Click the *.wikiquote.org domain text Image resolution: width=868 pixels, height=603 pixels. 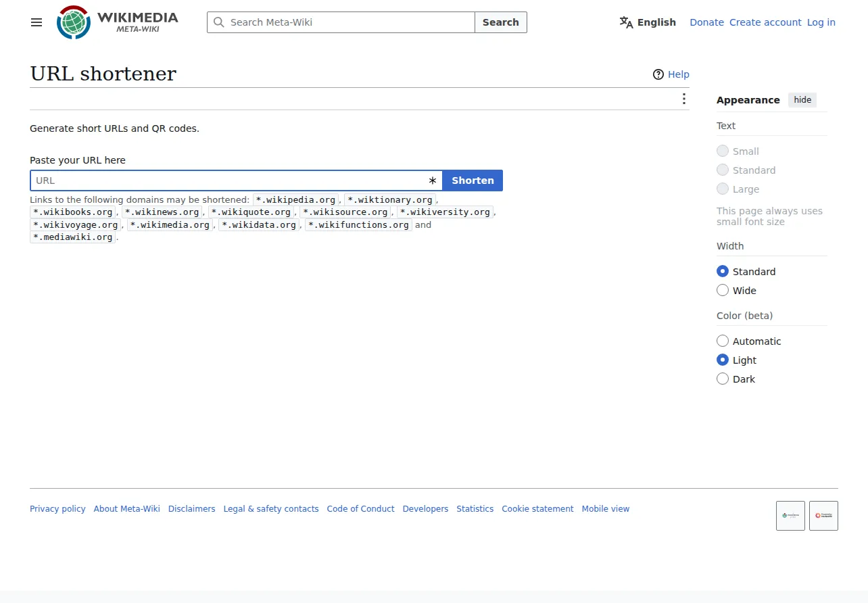coord(251,212)
